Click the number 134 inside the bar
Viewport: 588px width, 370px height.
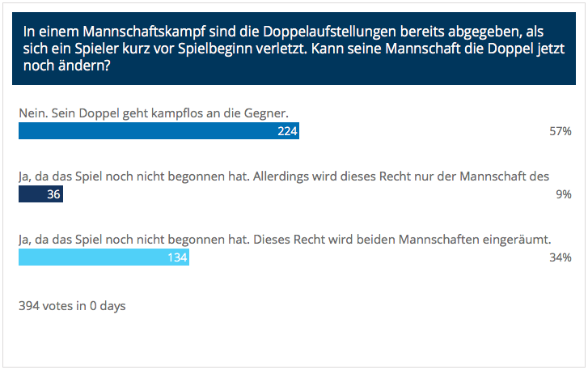click(177, 257)
